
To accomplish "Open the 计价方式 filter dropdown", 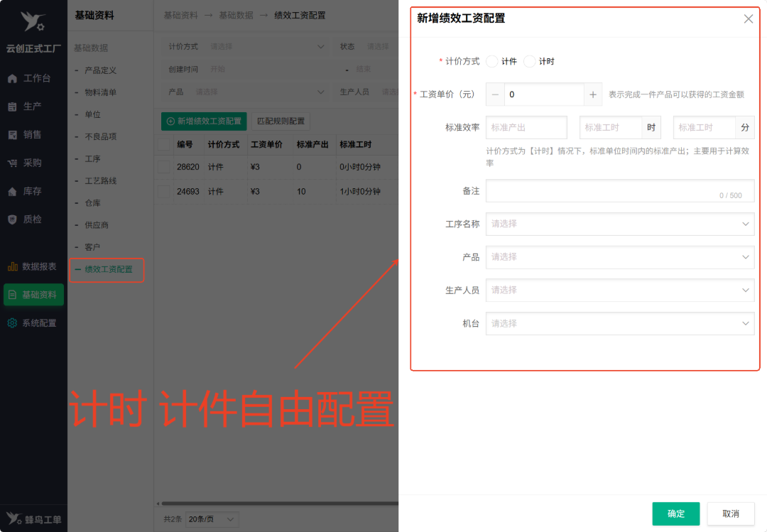I will tap(244, 46).
